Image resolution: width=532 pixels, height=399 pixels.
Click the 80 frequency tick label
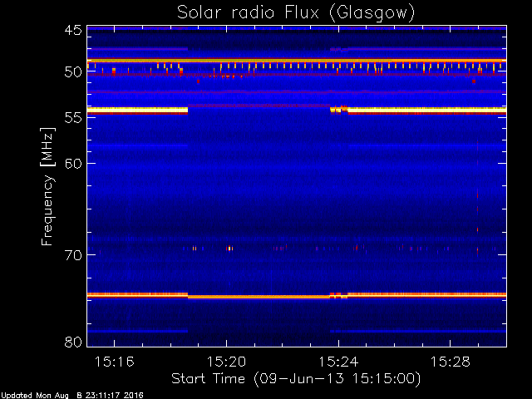coord(73,342)
